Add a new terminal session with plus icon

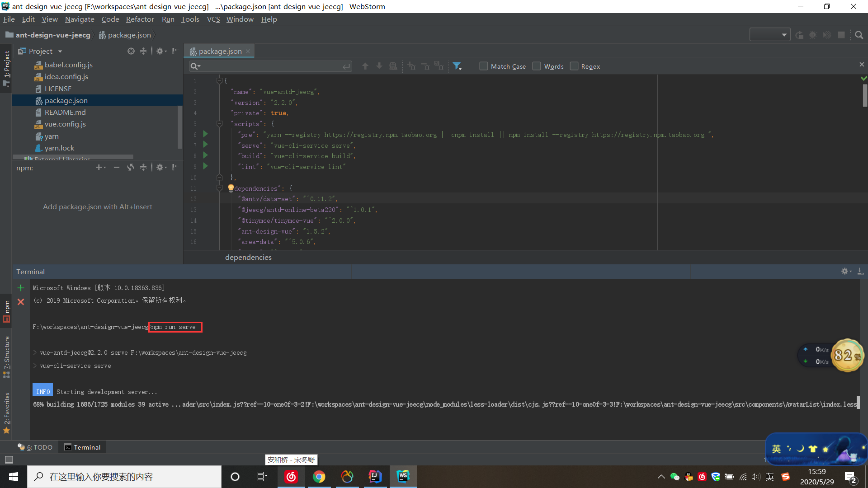coord(21,287)
